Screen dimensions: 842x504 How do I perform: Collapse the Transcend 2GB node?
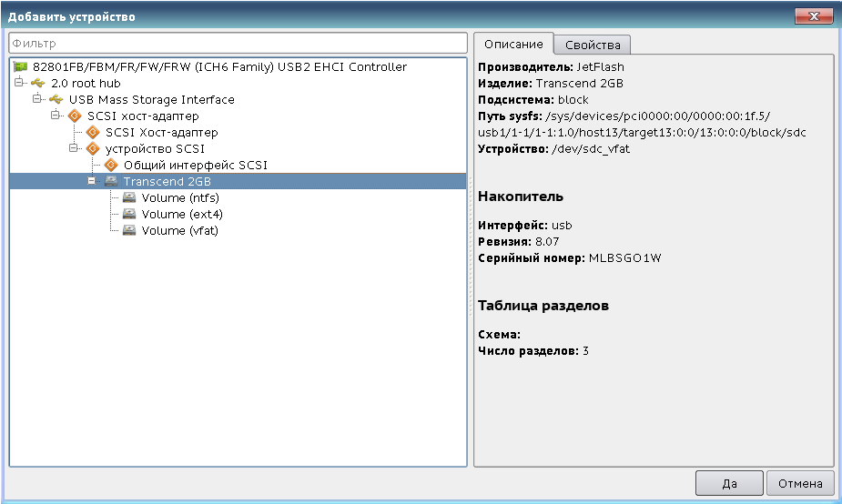[x=92, y=181]
